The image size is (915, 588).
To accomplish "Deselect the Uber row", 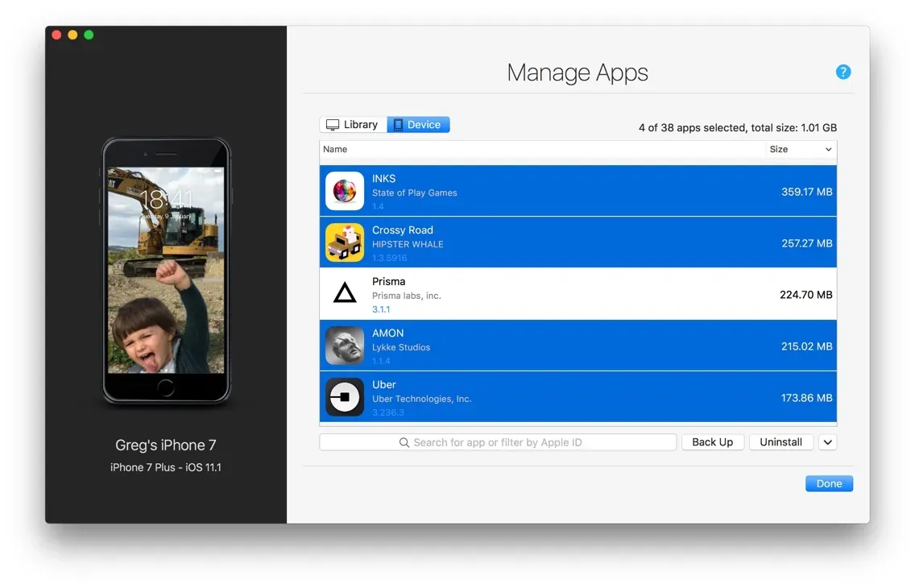I will click(x=564, y=397).
